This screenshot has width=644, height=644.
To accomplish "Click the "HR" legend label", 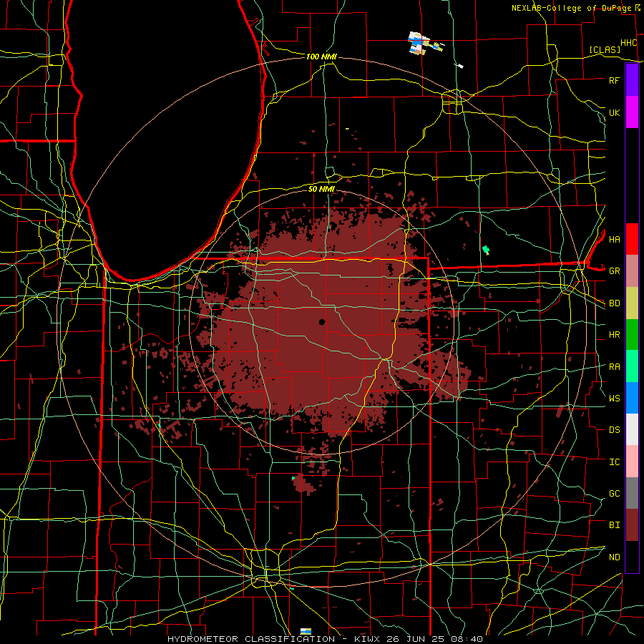I will [x=614, y=335].
